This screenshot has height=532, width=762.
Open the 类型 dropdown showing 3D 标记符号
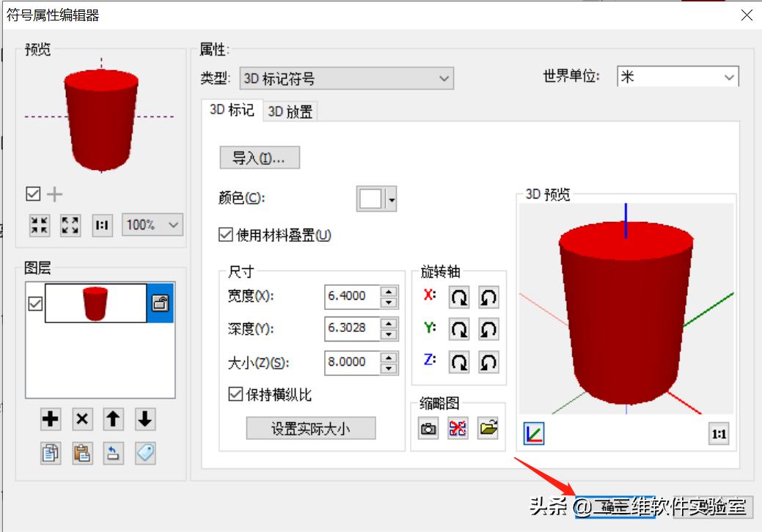point(443,78)
